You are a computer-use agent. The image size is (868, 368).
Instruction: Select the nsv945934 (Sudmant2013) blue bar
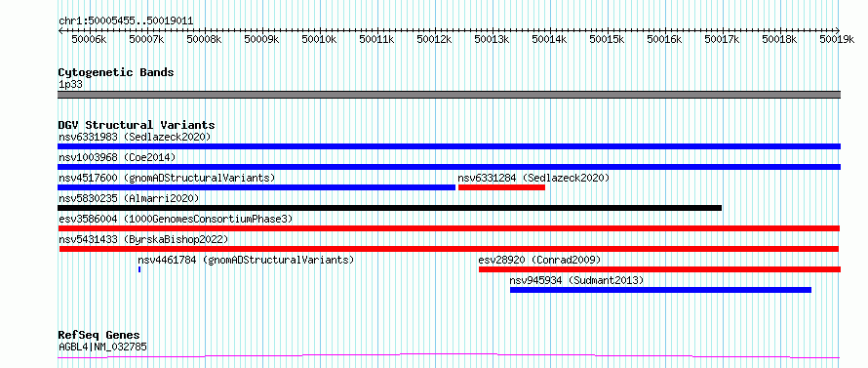660,290
